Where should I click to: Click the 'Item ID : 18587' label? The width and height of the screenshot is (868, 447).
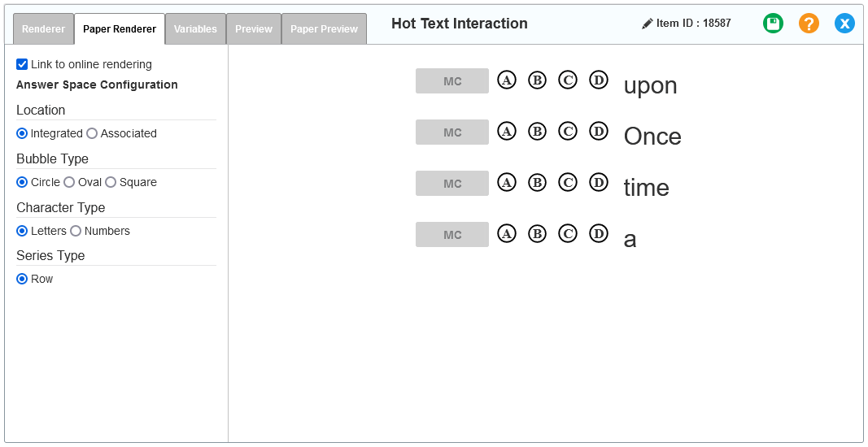[x=694, y=24]
